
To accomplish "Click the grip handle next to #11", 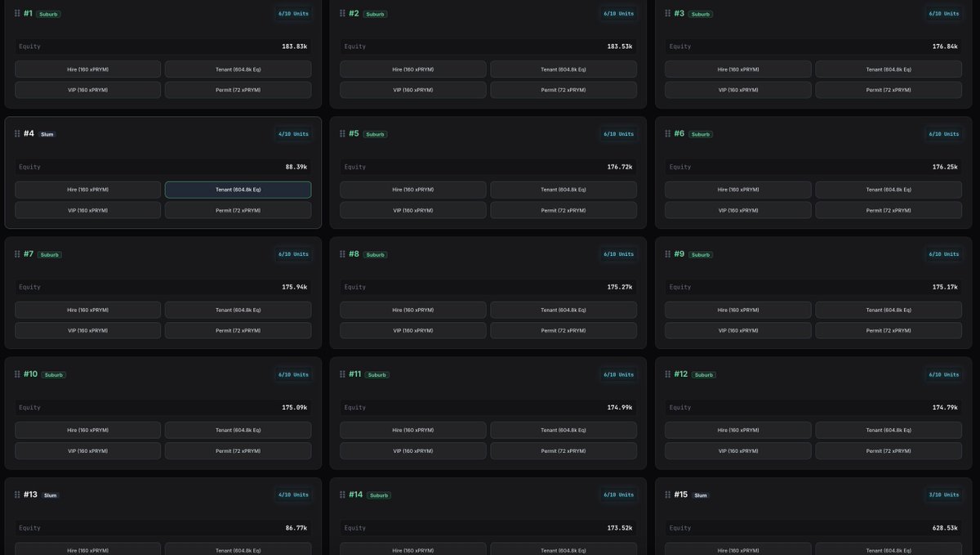I will (342, 374).
